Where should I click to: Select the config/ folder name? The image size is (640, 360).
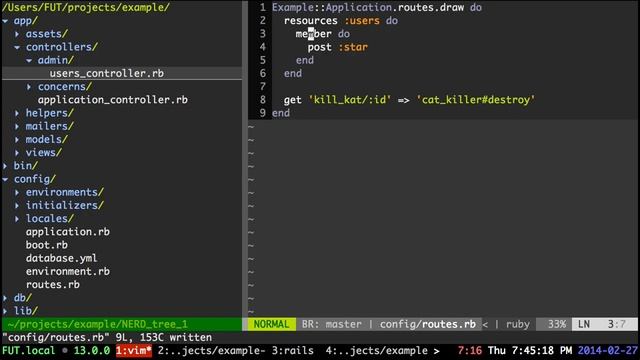(x=35, y=179)
